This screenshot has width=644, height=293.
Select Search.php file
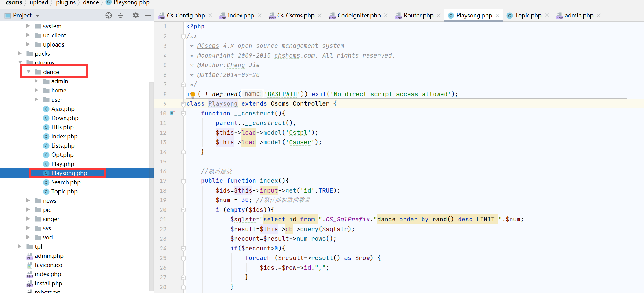pos(66,182)
